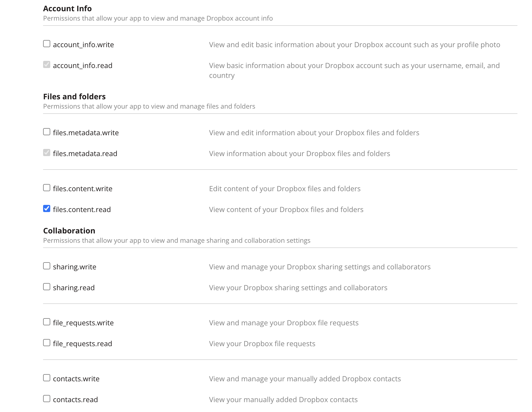Enable the sharing.read permission

pos(47,287)
